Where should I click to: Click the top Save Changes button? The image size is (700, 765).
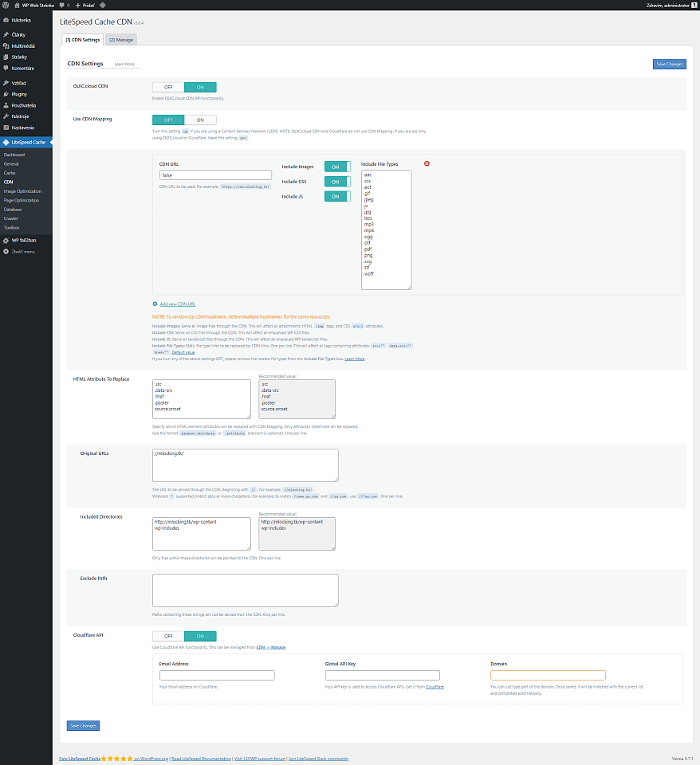(x=669, y=64)
